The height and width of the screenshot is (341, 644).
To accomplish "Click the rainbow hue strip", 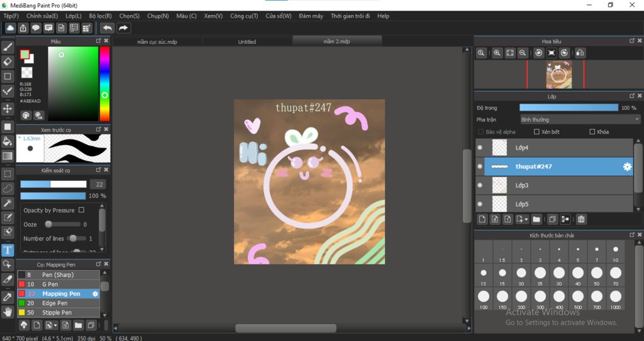I will (105, 84).
